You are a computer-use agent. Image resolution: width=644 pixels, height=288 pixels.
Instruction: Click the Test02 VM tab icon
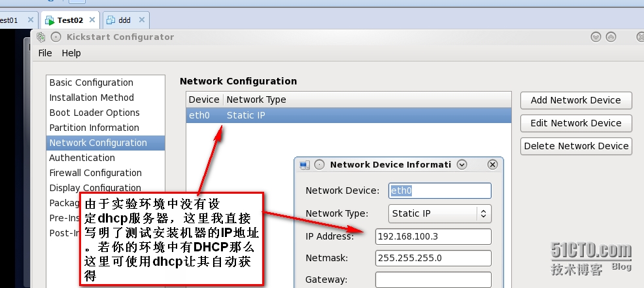[50, 20]
